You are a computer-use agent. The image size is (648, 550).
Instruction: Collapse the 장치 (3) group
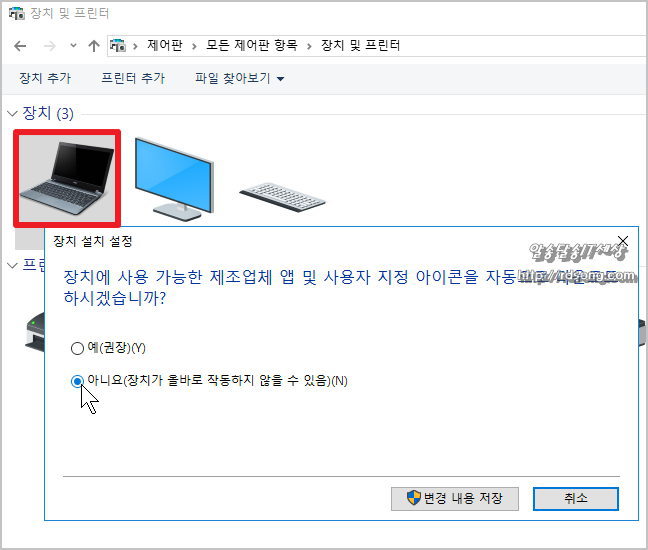pyautogui.click(x=12, y=113)
